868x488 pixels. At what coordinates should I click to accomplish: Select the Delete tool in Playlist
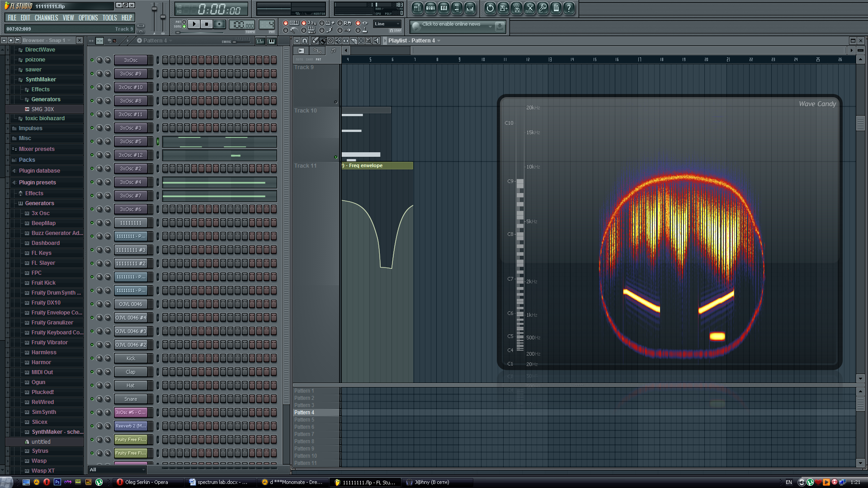[x=330, y=41]
